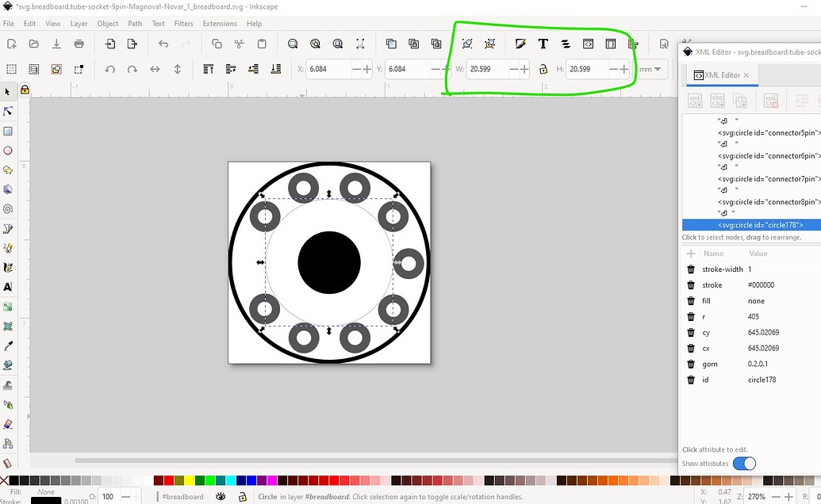Click the Export icon

pyautogui.click(x=132, y=44)
